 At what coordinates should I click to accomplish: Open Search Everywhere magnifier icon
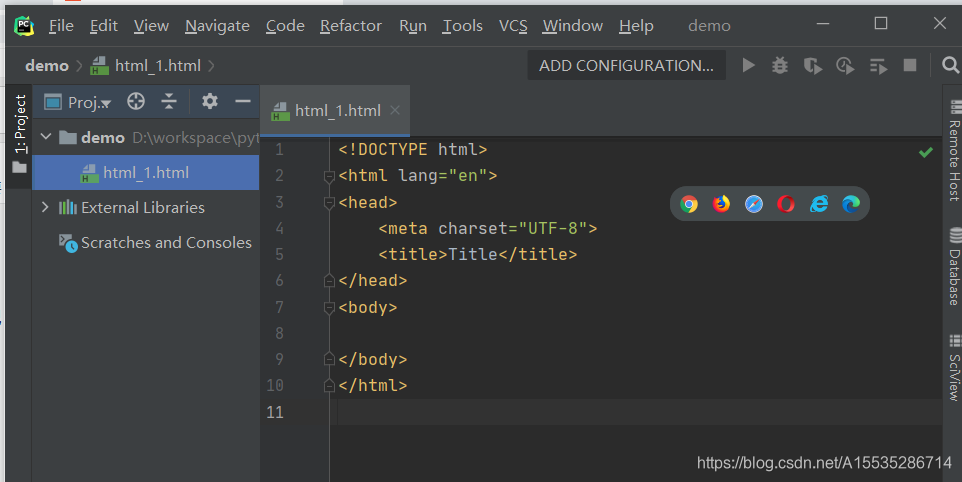click(950, 65)
